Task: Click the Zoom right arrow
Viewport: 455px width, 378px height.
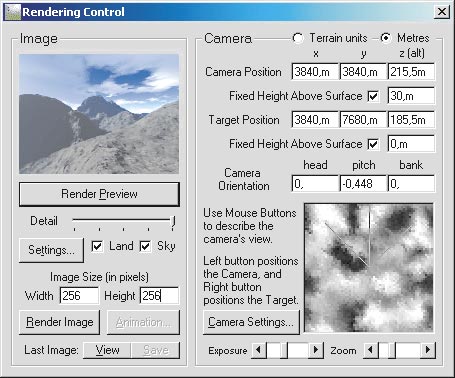Action: [x=428, y=350]
